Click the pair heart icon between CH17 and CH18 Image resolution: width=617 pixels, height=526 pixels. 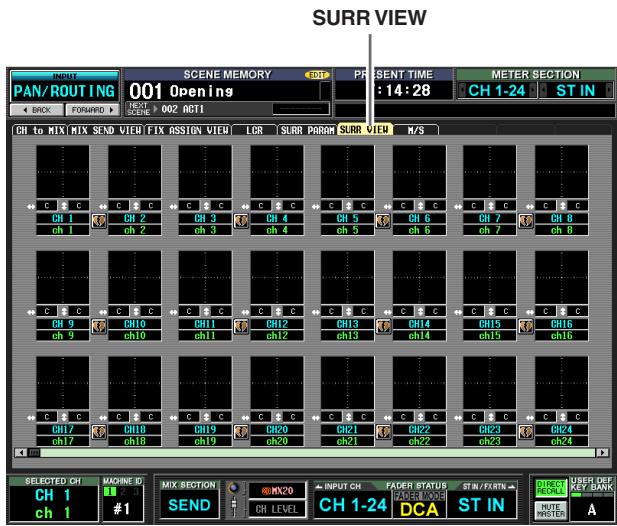(x=99, y=432)
